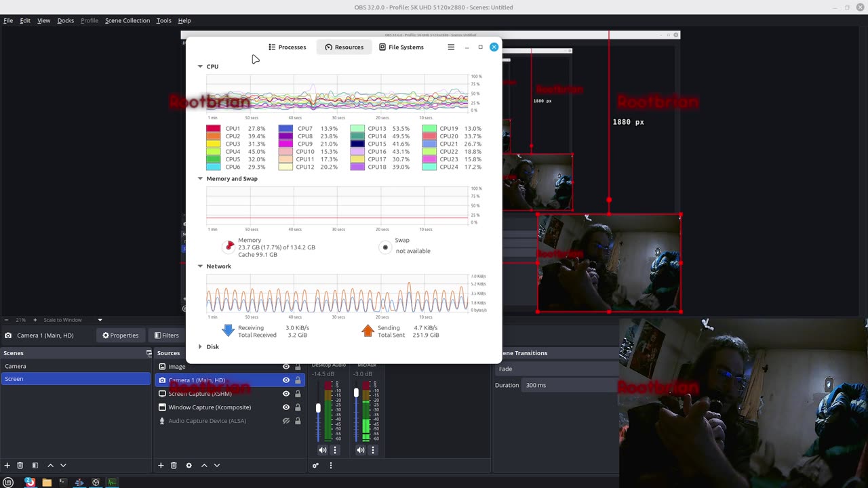Select the Resources tab
868x488 pixels.
click(344, 47)
